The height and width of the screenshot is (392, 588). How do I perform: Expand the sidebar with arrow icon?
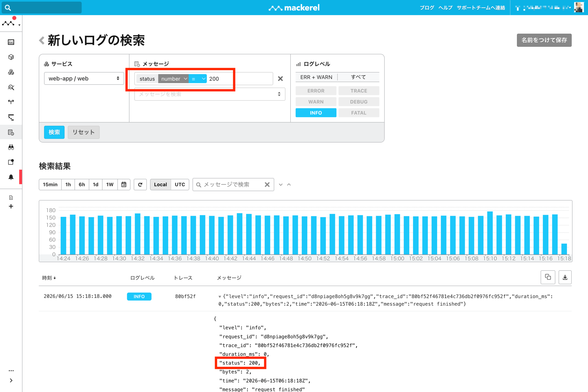click(x=11, y=380)
